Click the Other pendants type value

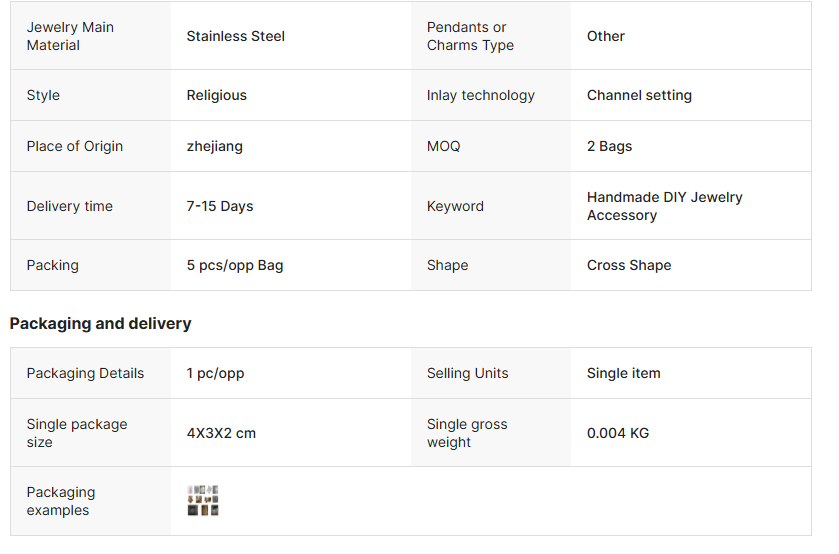click(606, 36)
